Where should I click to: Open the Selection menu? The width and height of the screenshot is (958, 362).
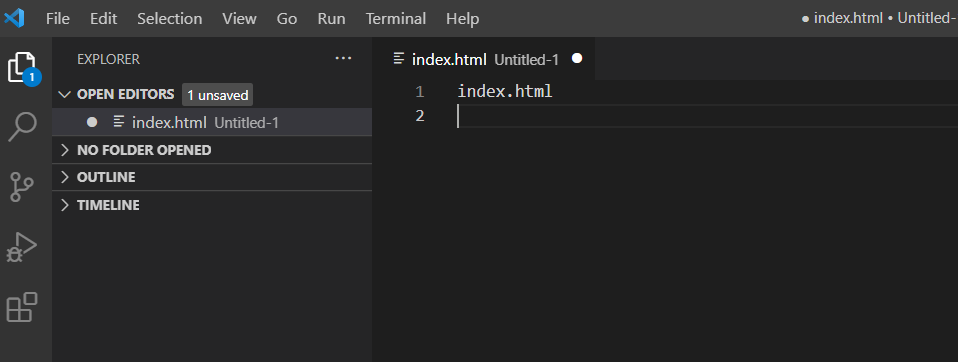pyautogui.click(x=169, y=18)
